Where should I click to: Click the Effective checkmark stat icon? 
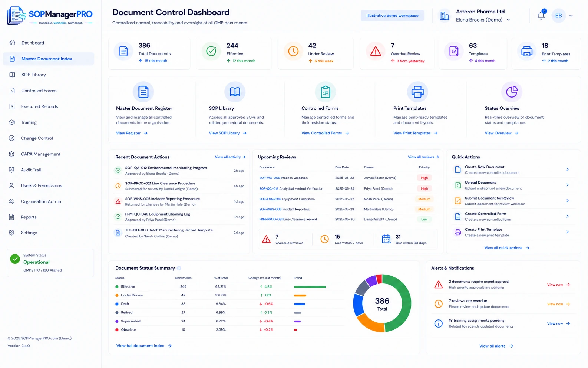coord(211,51)
